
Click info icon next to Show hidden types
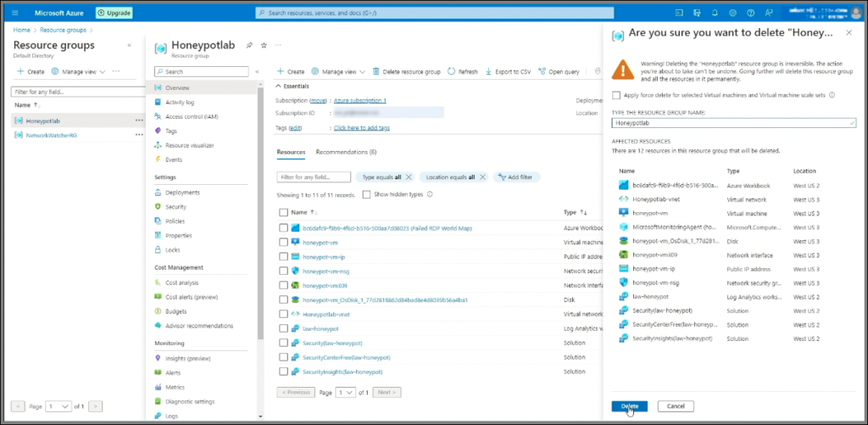[430, 194]
